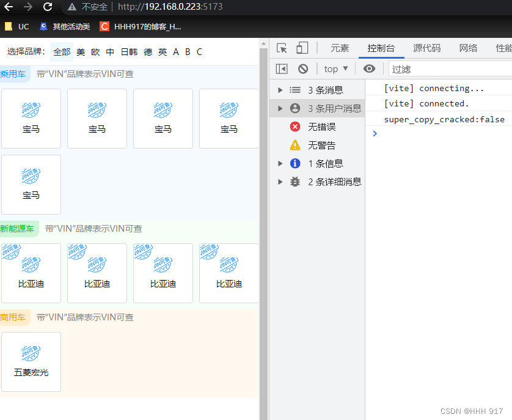Focus the address bar showing 192.168.0.223:5173
The image size is (512, 420).
(x=170, y=7)
